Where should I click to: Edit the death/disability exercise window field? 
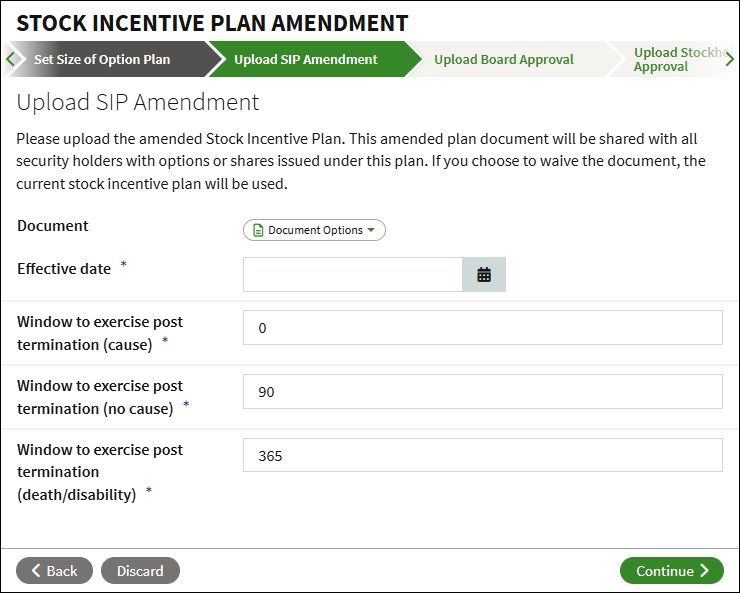483,455
